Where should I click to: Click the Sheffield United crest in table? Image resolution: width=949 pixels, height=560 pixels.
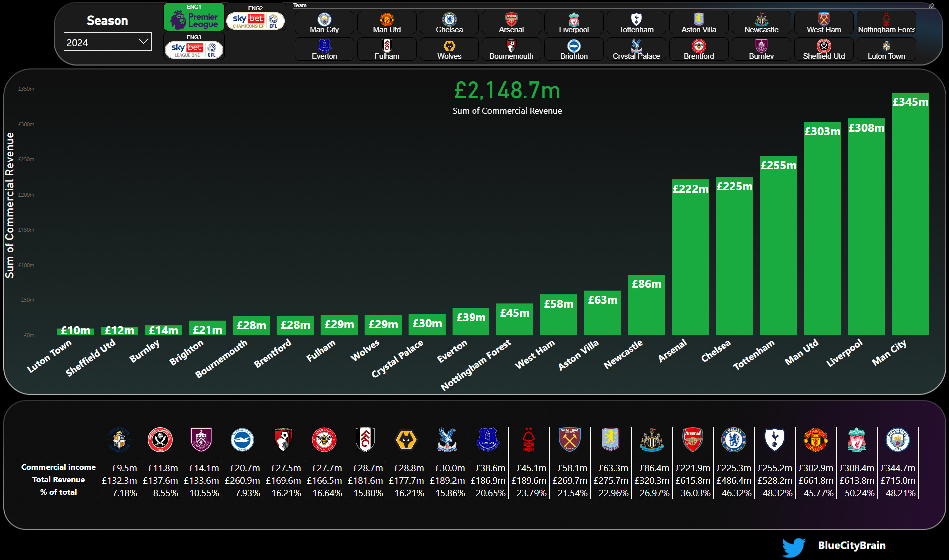coord(160,440)
